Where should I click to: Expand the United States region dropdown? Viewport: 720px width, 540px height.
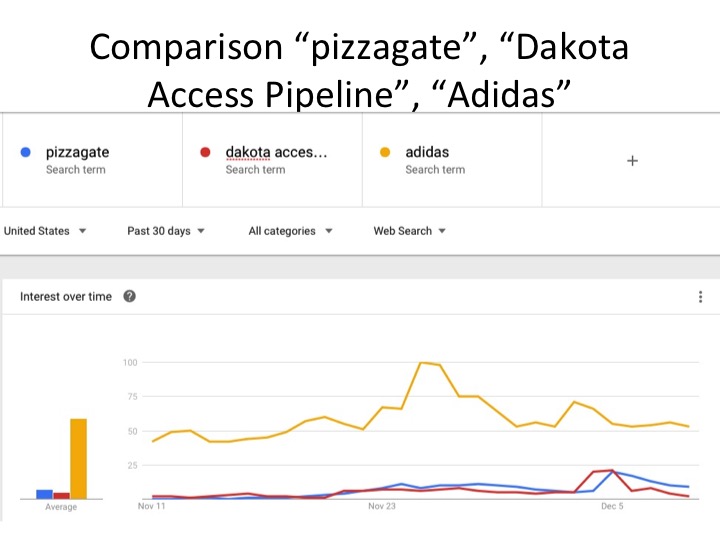click(x=45, y=231)
